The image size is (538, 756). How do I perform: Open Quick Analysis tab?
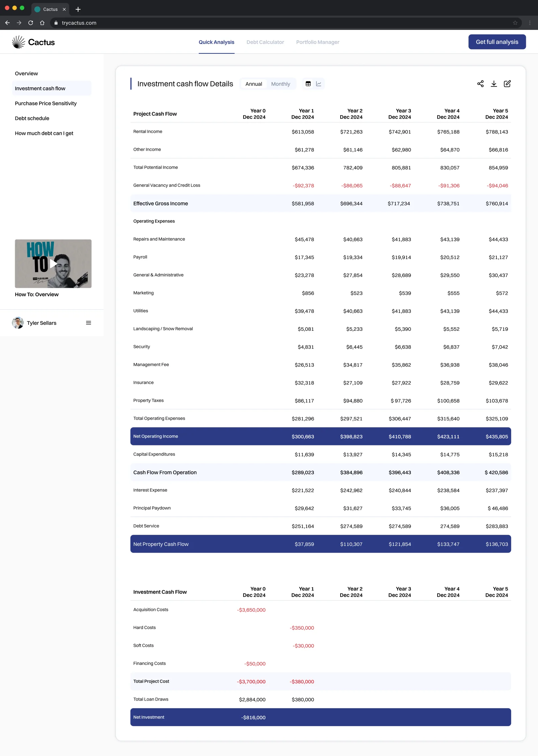(216, 42)
